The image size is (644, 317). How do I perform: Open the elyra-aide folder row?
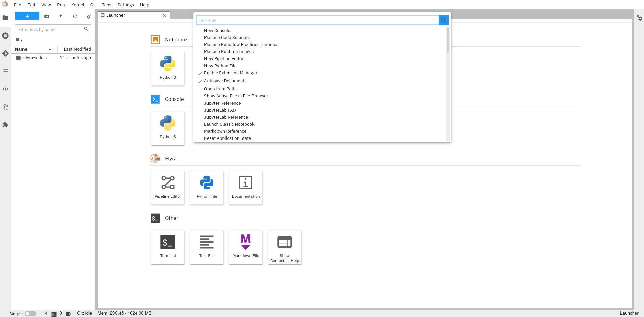pyautogui.click(x=53, y=58)
